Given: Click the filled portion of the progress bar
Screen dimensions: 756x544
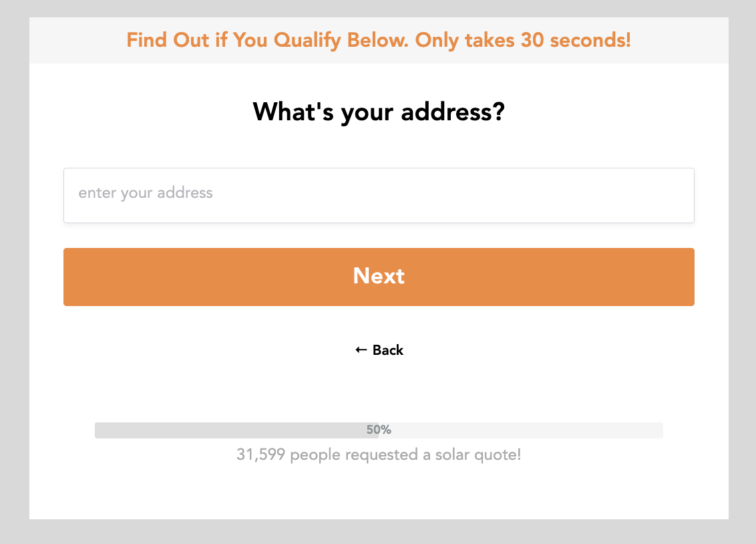Looking at the screenshot, I should click(x=227, y=430).
